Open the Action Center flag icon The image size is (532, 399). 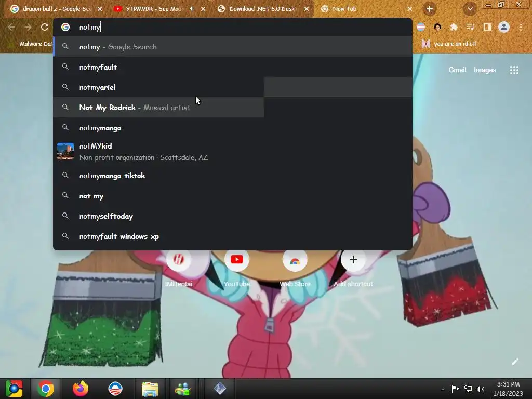tap(455, 389)
